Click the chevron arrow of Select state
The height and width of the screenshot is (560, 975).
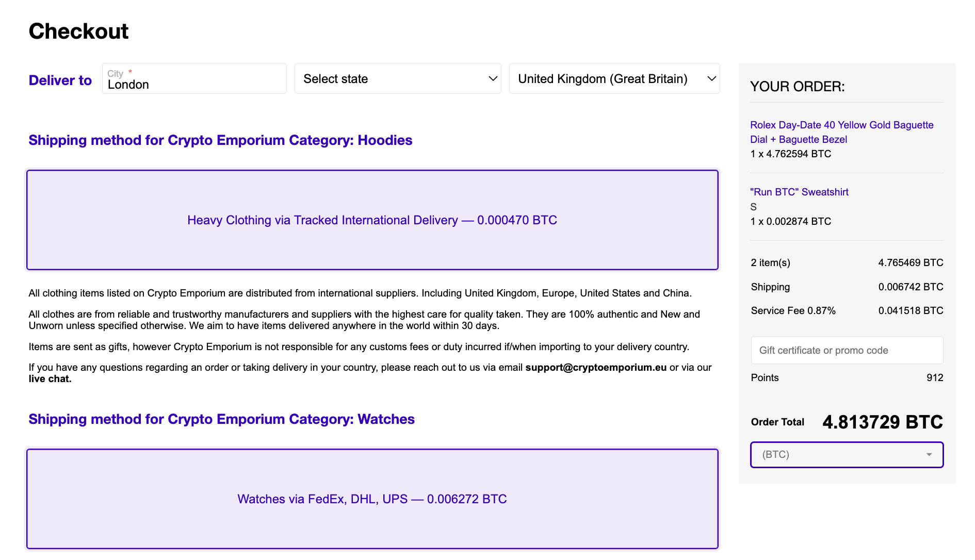point(493,79)
